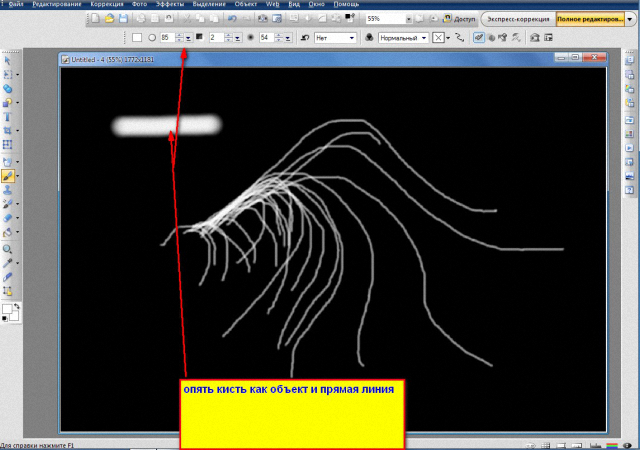Open the Эффекты menu
The width and height of the screenshot is (640, 450).
170,4
